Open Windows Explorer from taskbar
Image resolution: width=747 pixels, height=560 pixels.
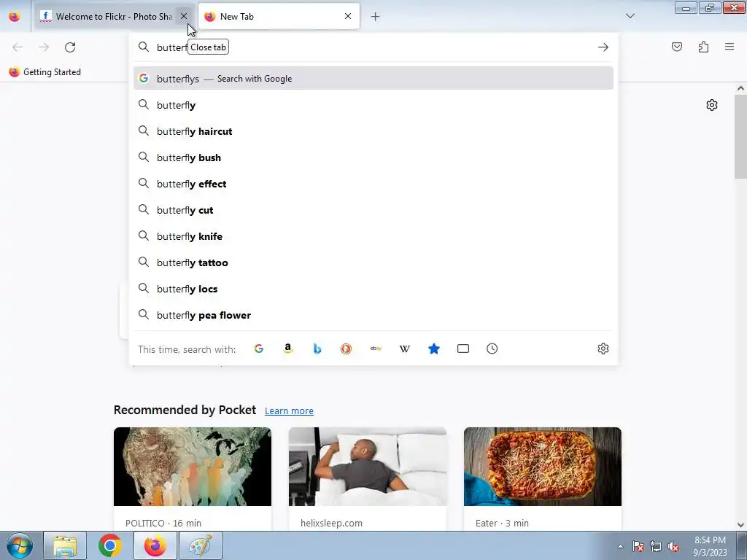point(65,545)
